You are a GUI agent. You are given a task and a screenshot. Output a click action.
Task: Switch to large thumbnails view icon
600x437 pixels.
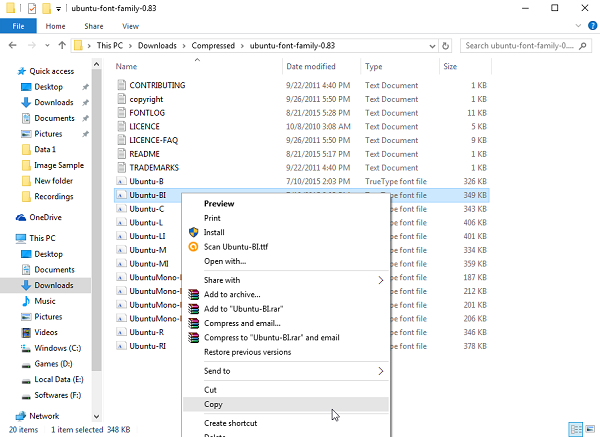pyautogui.click(x=590, y=429)
